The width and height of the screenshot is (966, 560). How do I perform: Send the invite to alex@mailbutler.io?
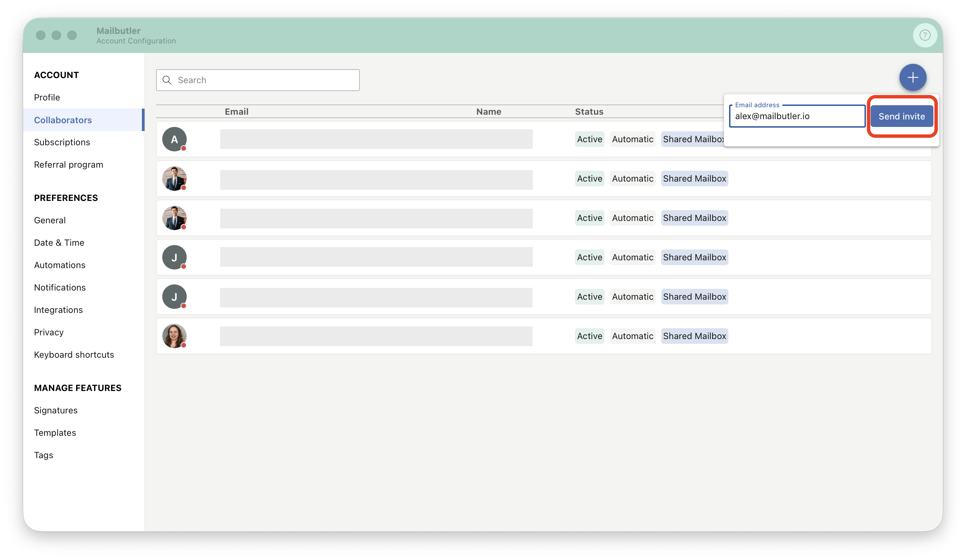coord(902,116)
